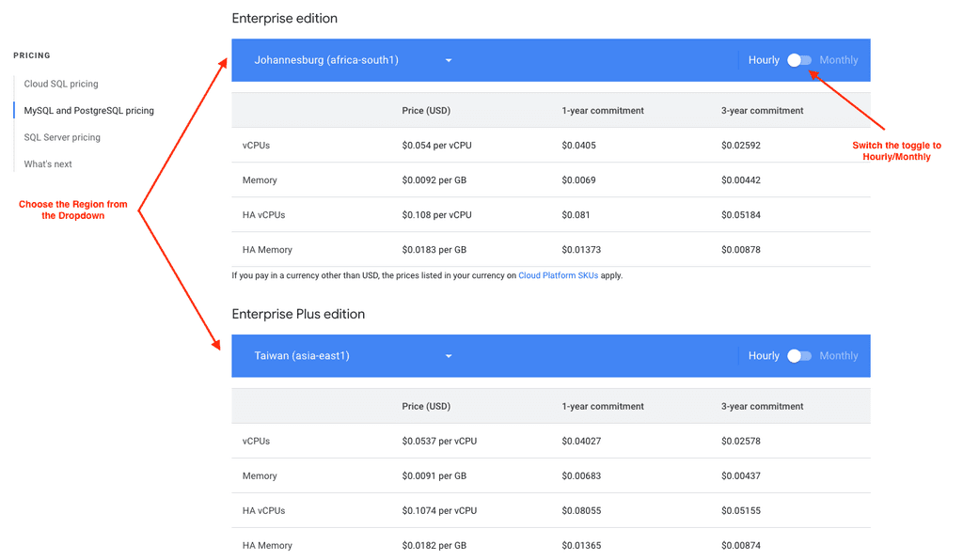Select Cloud SQL pricing in the sidebar

click(x=61, y=84)
